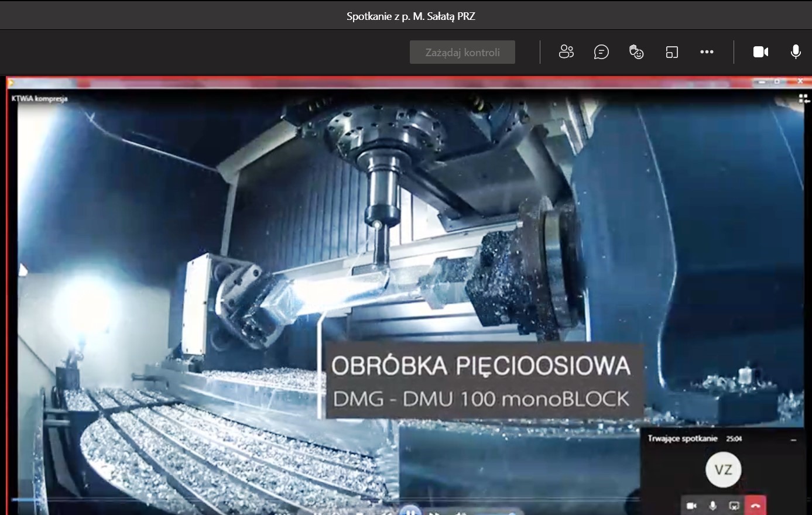Click the OBRÓBKA PIĘCIOOSIOWA caption overlay

pyautogui.click(x=481, y=366)
